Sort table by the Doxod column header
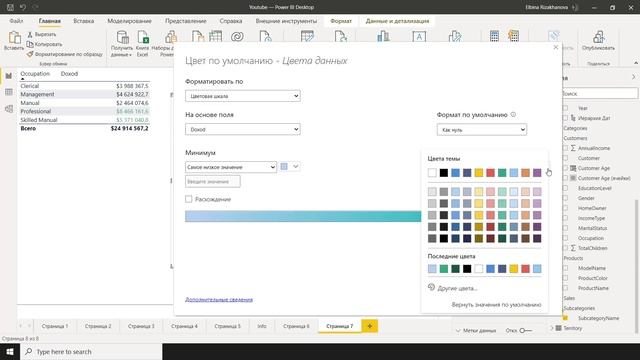This screenshot has height=360, width=640. (x=69, y=74)
